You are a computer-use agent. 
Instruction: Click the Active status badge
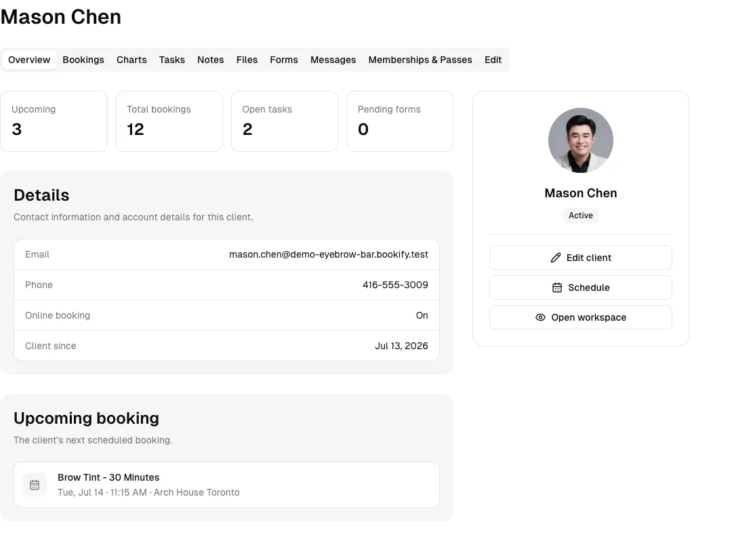point(581,216)
